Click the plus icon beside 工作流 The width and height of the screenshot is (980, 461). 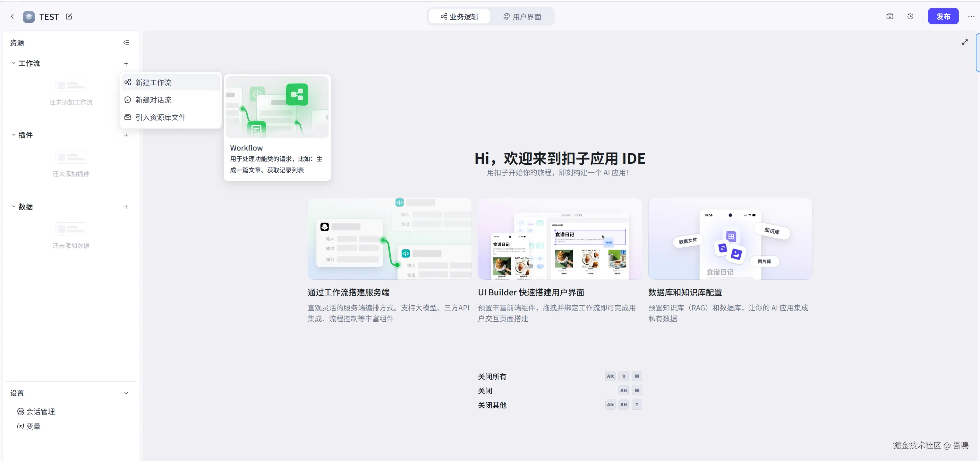pyautogui.click(x=126, y=63)
